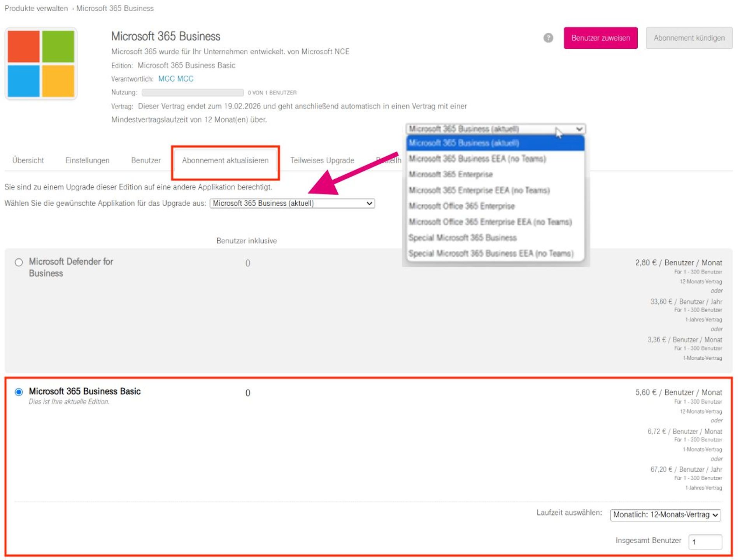Click the 3,36 € / Benutzer / Monat price

tap(685, 339)
